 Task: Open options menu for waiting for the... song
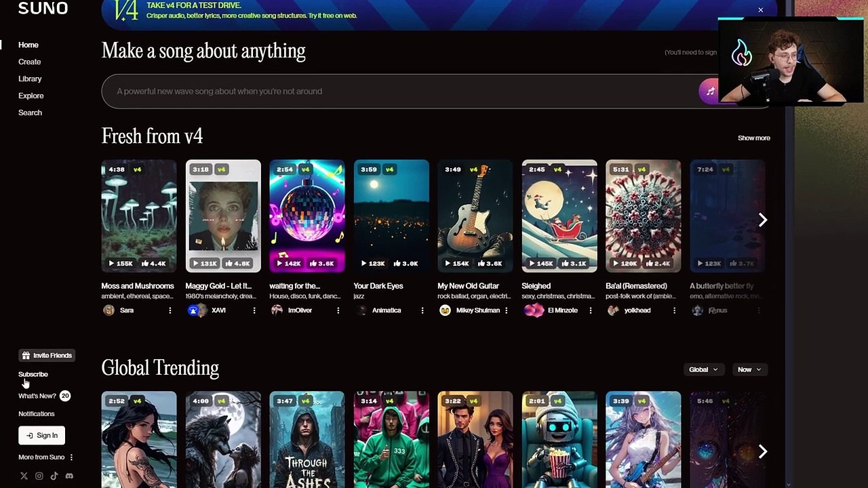pos(338,310)
